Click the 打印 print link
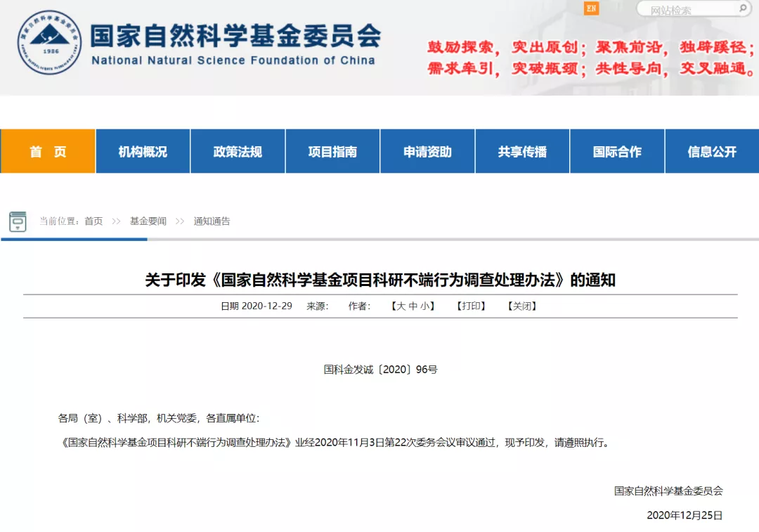 tap(471, 306)
